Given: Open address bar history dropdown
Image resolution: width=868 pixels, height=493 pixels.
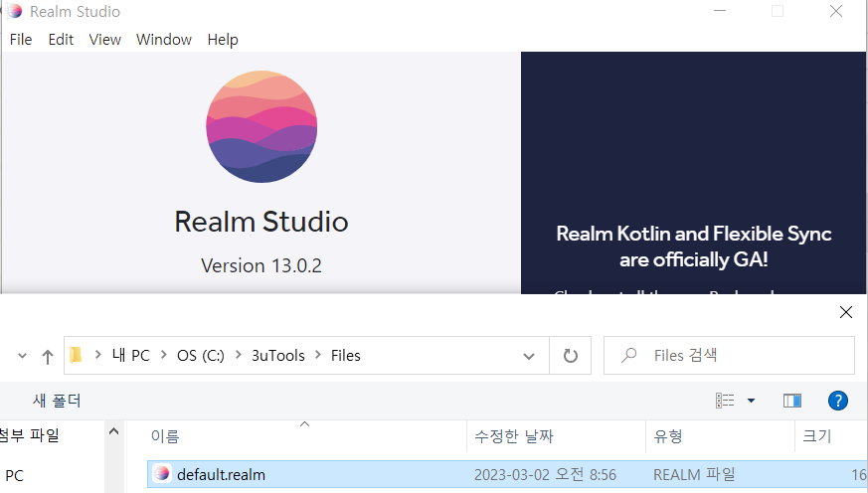Looking at the screenshot, I should pos(529,356).
